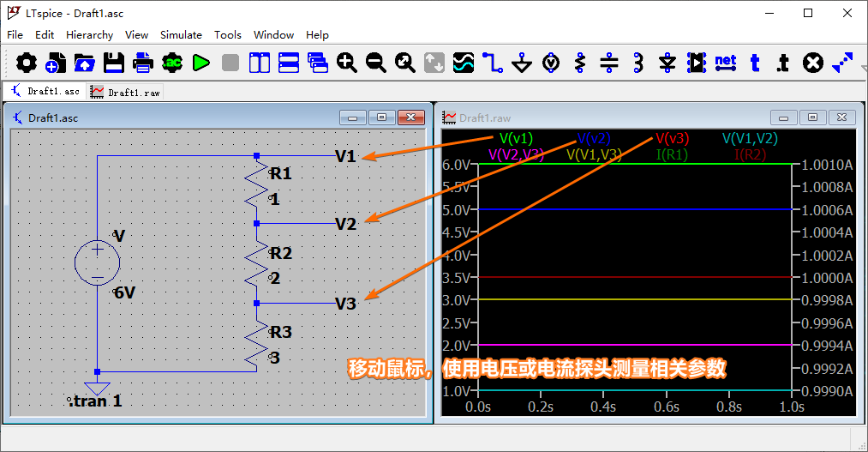Zoom out with magnifier minus icon
This screenshot has width=868, height=452.
click(376, 63)
